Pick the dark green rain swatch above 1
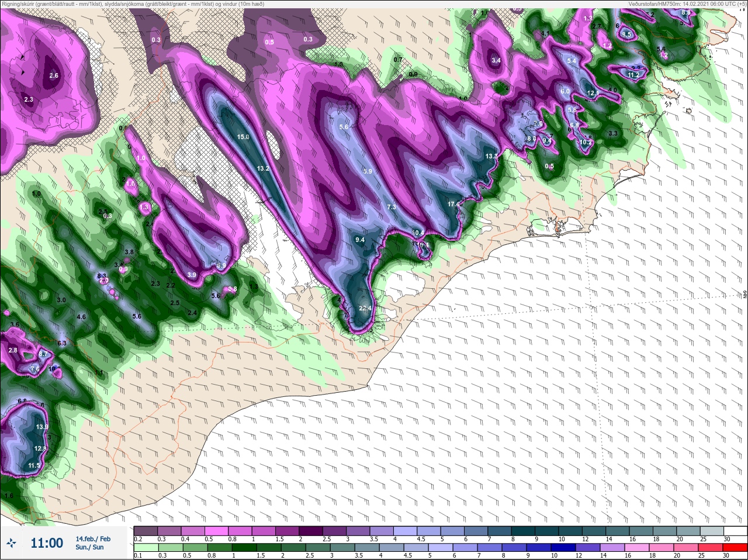 pos(244,548)
